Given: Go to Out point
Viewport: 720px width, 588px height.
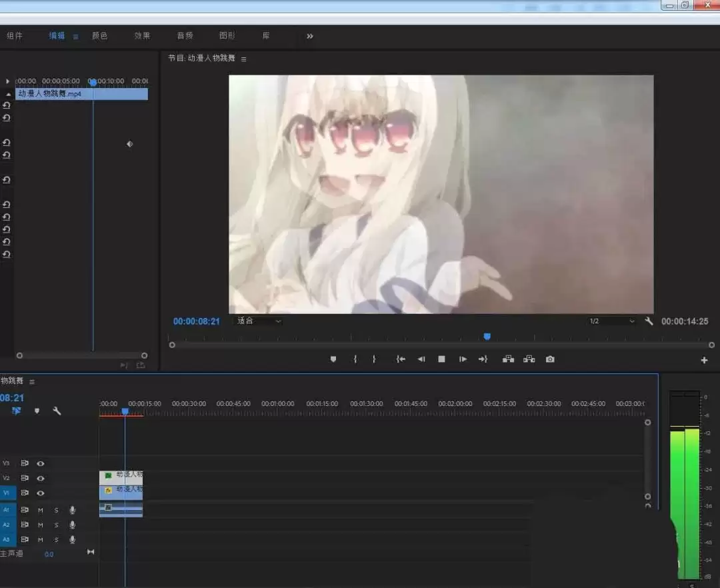Looking at the screenshot, I should (483, 359).
